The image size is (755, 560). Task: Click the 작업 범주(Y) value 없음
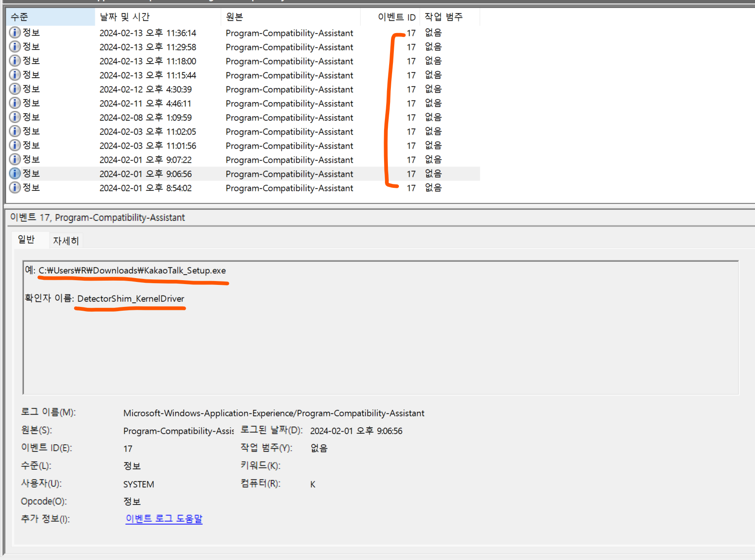tap(319, 449)
